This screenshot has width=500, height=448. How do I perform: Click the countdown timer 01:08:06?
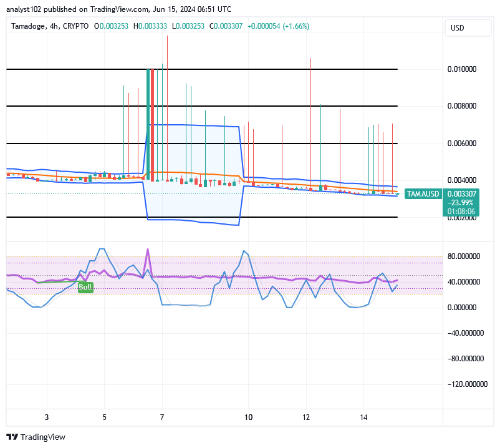click(461, 212)
